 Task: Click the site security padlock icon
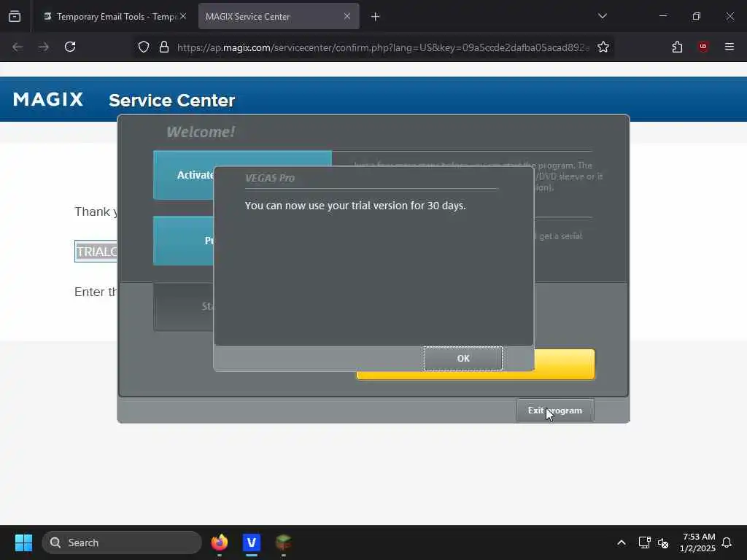click(164, 47)
